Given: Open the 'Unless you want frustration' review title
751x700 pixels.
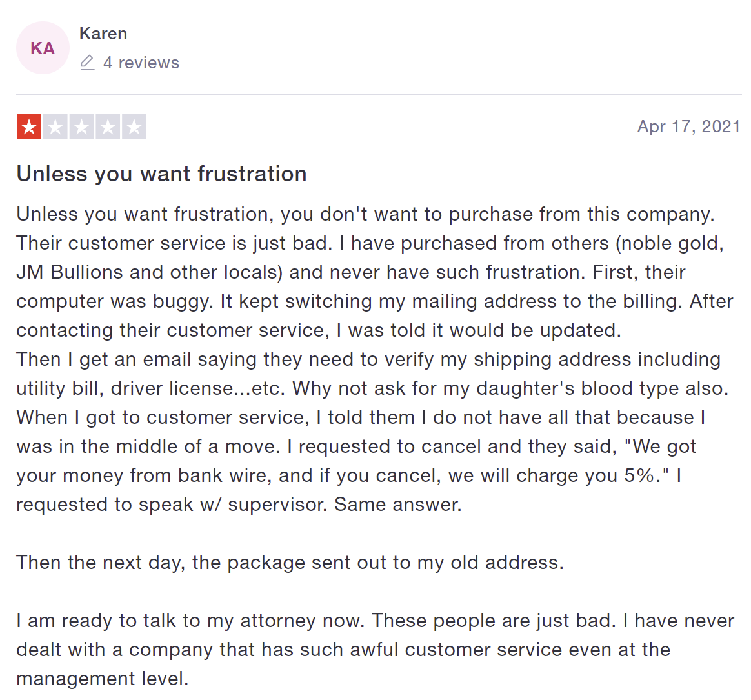Looking at the screenshot, I should pos(161,174).
